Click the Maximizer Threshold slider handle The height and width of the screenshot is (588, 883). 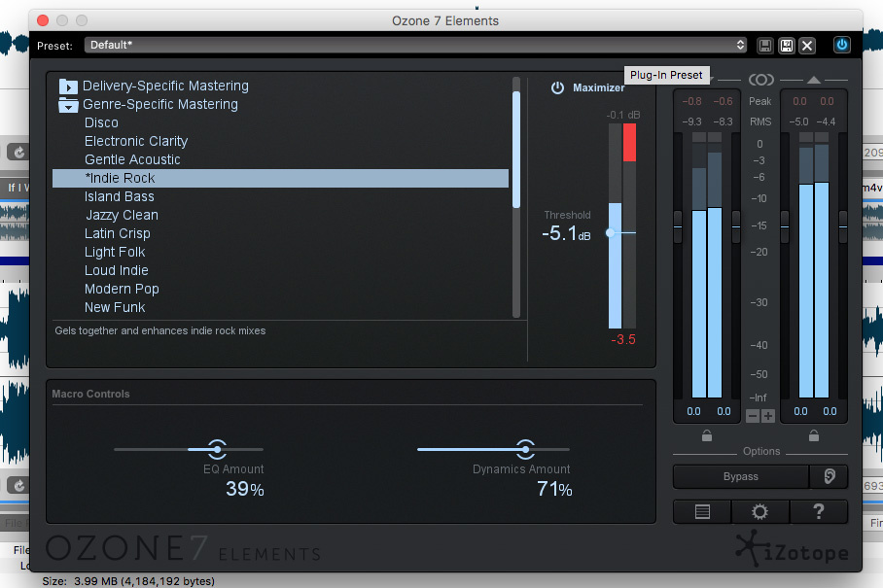pyautogui.click(x=611, y=232)
